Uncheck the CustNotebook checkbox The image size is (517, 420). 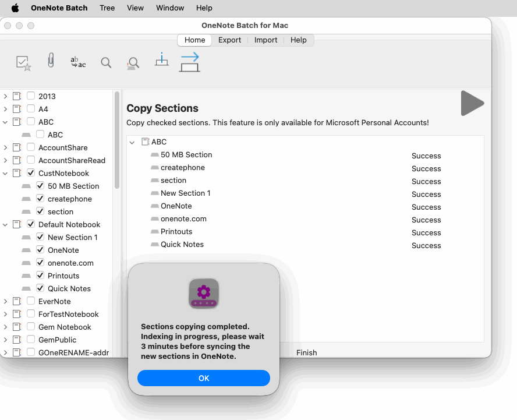coord(31,173)
